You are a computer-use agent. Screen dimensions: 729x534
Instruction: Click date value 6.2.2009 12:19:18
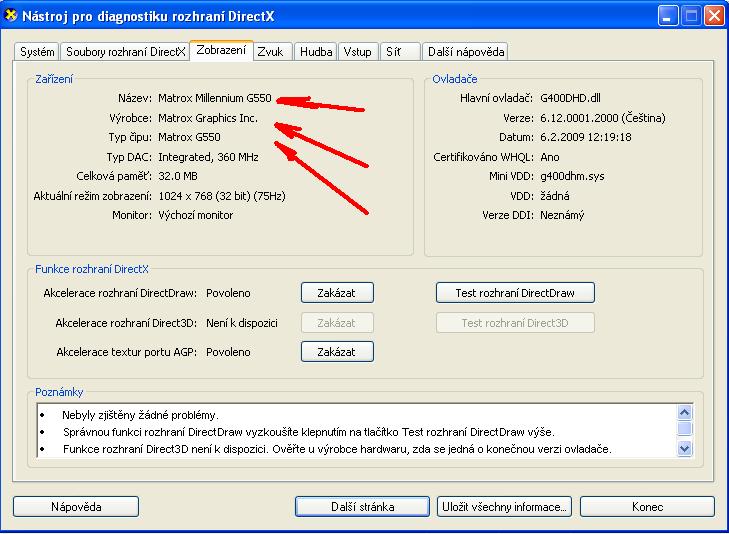(x=586, y=137)
